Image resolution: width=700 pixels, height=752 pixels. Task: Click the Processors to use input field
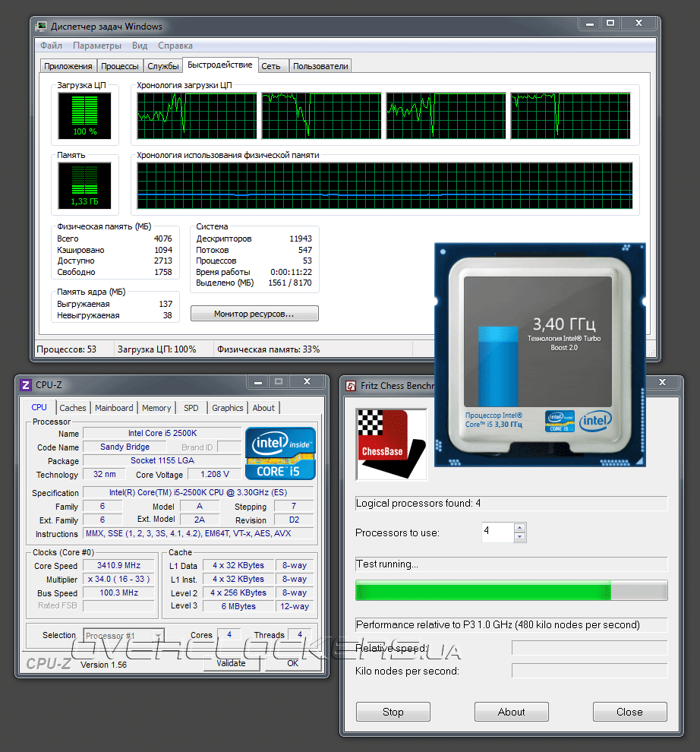coord(498,532)
